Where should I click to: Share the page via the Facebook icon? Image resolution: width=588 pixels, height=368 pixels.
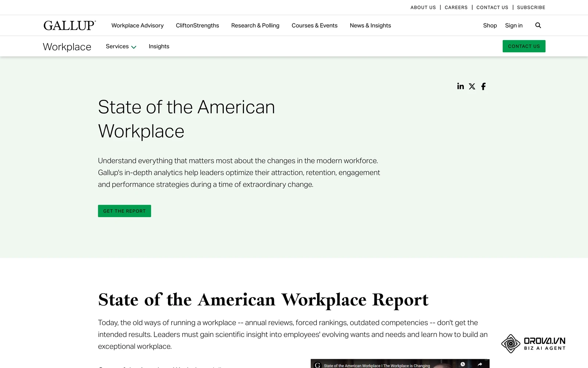pos(483,86)
